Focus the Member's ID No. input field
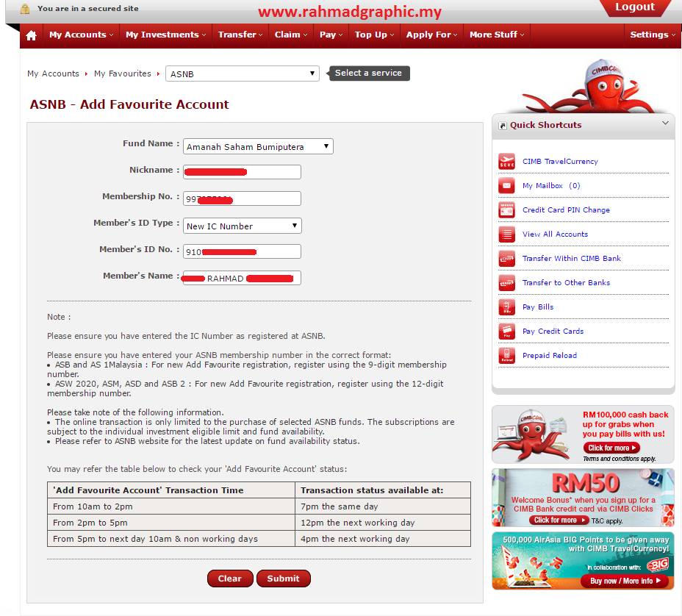 point(242,251)
